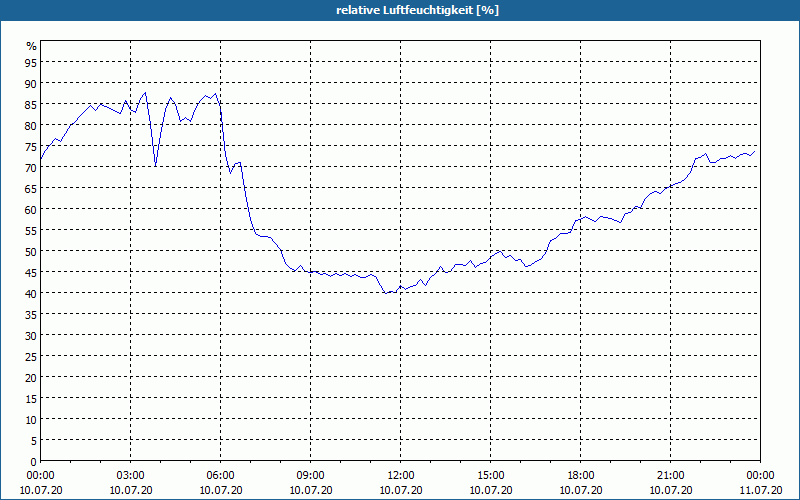
Task: Click the 15:00 time label on x-axis
Action: [491, 476]
